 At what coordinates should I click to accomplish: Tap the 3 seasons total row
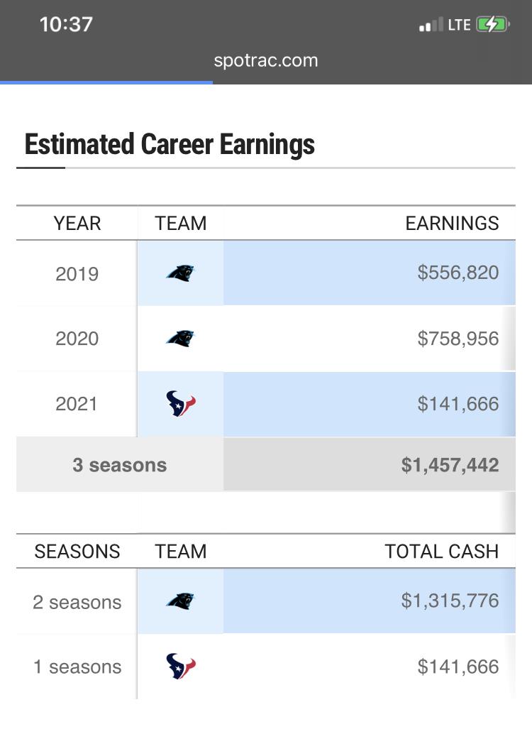(x=266, y=465)
